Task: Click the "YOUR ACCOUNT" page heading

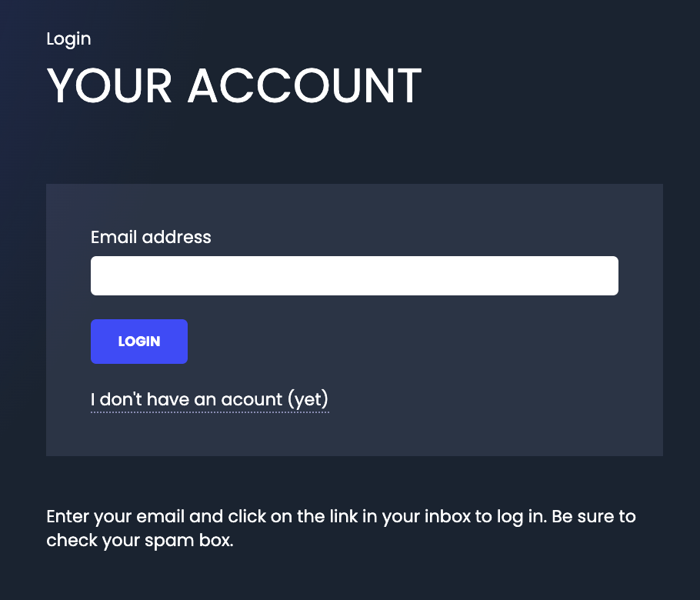Action: 235,85
